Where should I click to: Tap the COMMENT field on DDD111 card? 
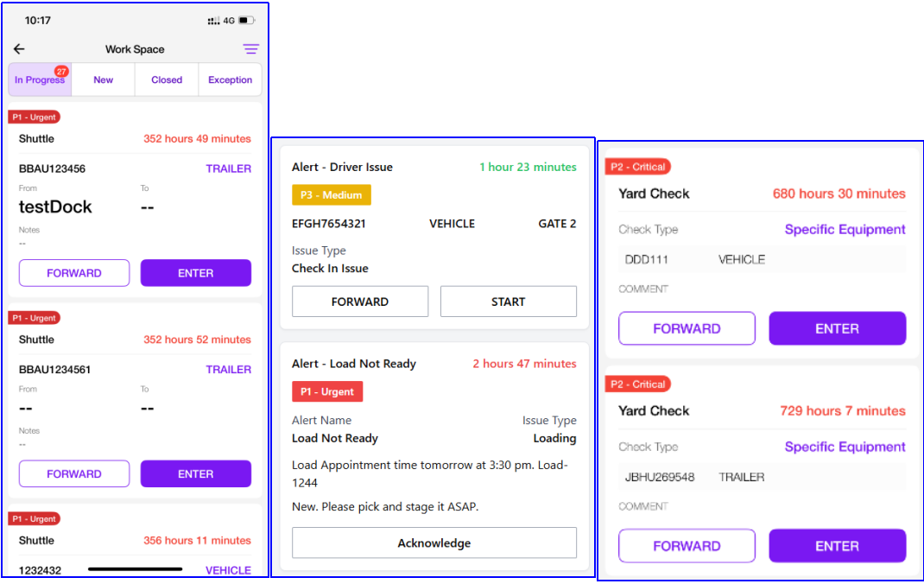(643, 289)
